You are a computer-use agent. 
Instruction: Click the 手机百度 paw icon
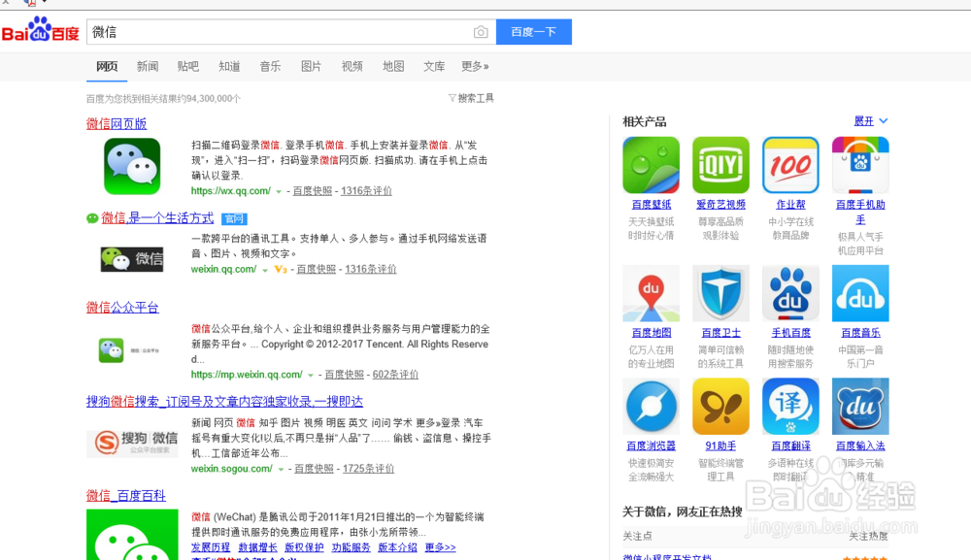(790, 293)
